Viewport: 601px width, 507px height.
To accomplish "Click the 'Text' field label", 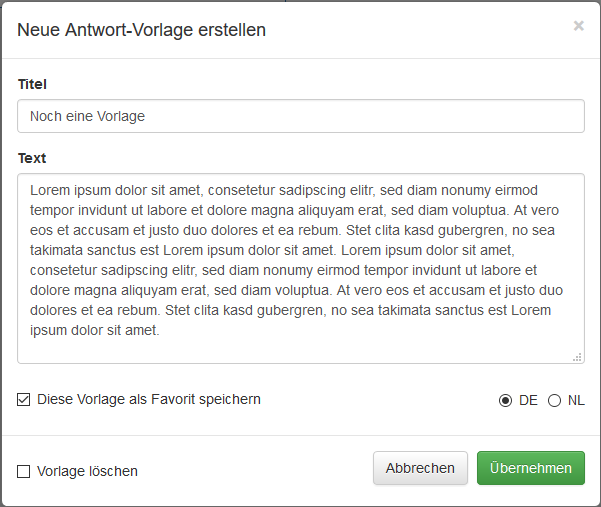I will coord(32,158).
